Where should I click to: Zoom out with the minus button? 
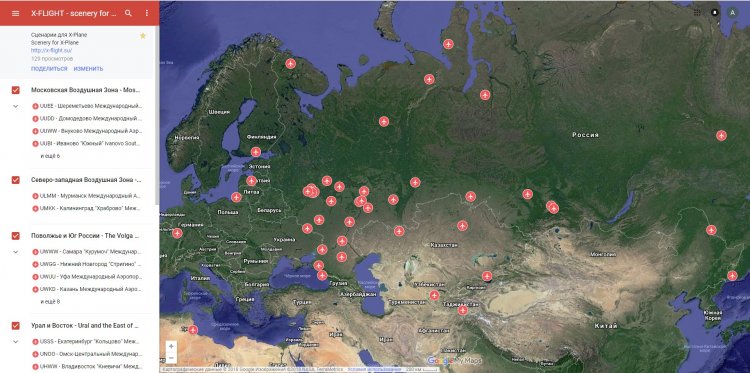pyautogui.click(x=171, y=358)
